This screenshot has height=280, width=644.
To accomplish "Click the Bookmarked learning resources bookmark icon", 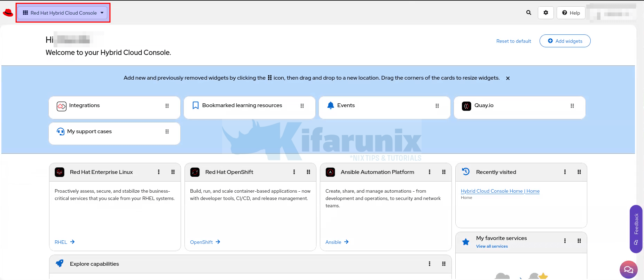I will (196, 105).
